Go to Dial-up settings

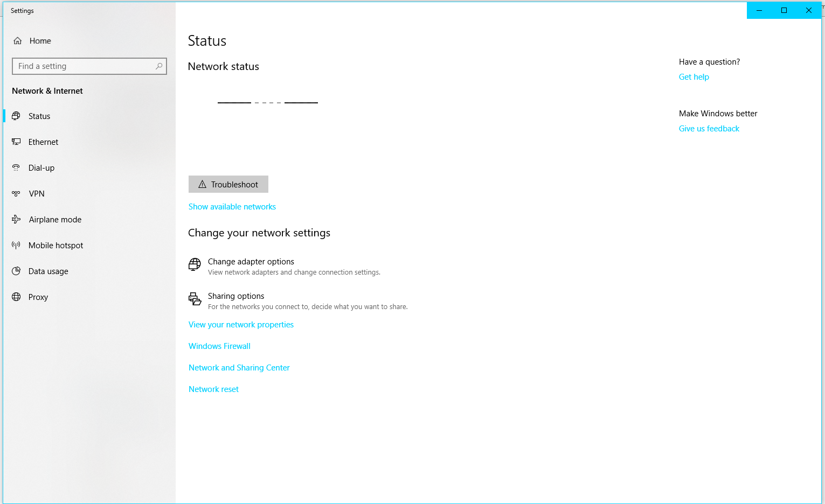click(x=89, y=168)
